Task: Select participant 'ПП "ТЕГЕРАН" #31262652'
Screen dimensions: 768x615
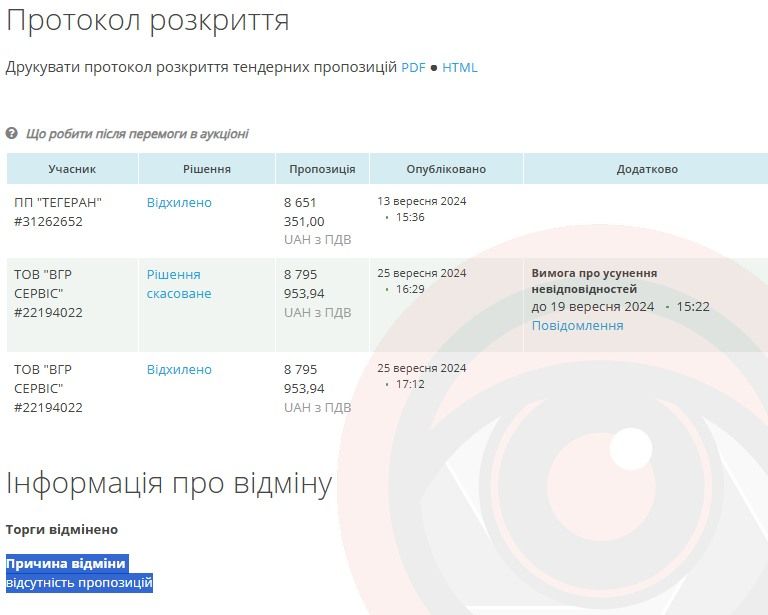Action: pos(58,212)
